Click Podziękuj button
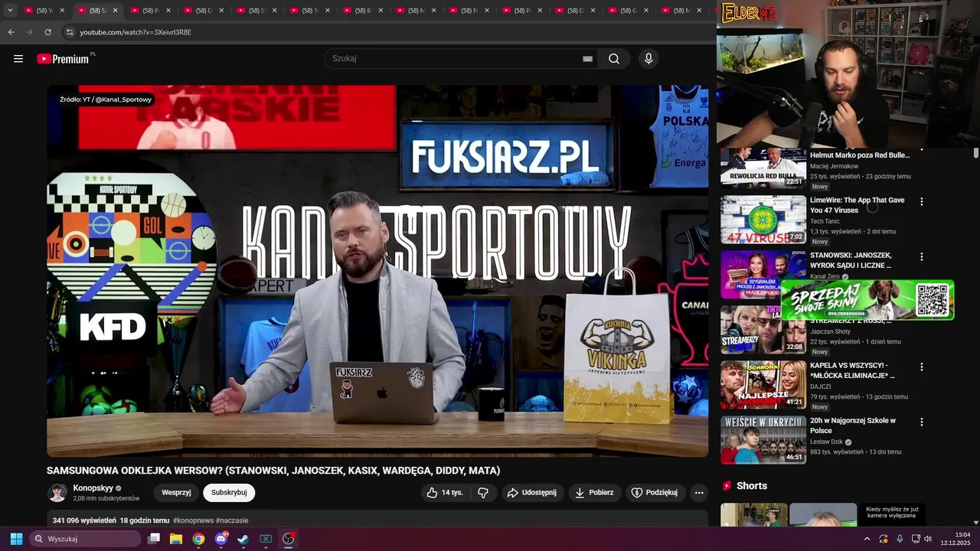980x551 pixels. click(655, 493)
